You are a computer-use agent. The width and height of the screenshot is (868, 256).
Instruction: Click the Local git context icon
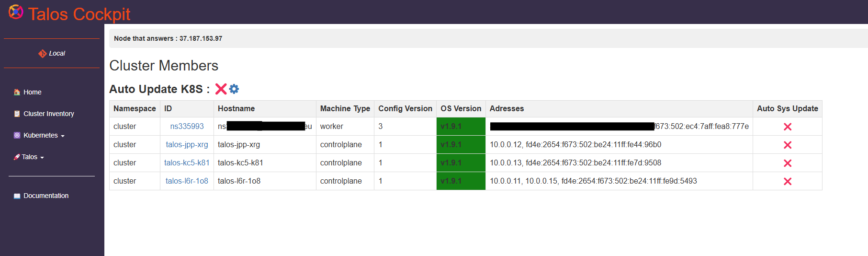coord(43,53)
